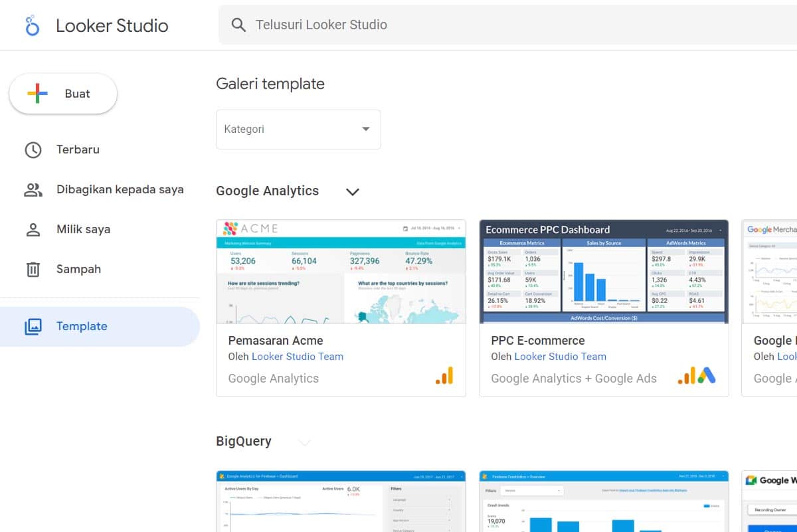The image size is (797, 532).
Task: Click the Pemasaran Acme title
Action: [276, 341]
